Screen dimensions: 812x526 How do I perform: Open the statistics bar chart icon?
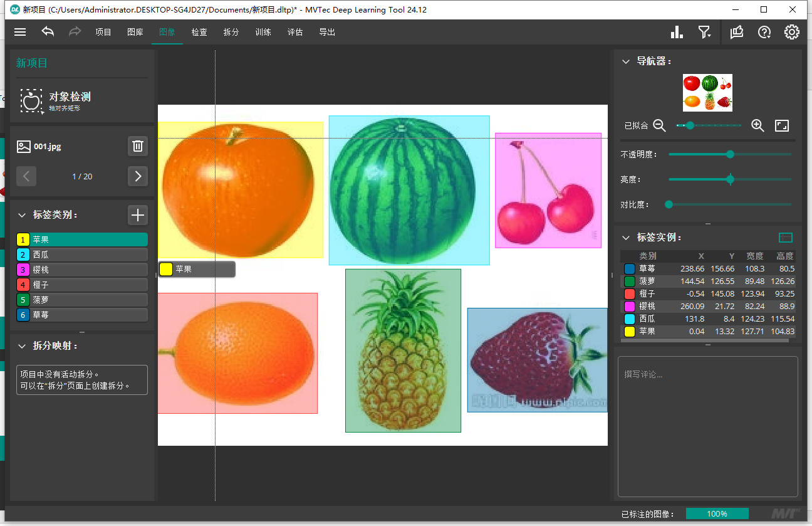(677, 32)
